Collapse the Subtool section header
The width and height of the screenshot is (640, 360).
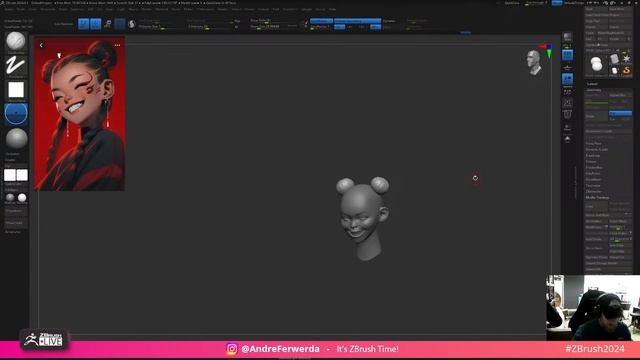592,84
